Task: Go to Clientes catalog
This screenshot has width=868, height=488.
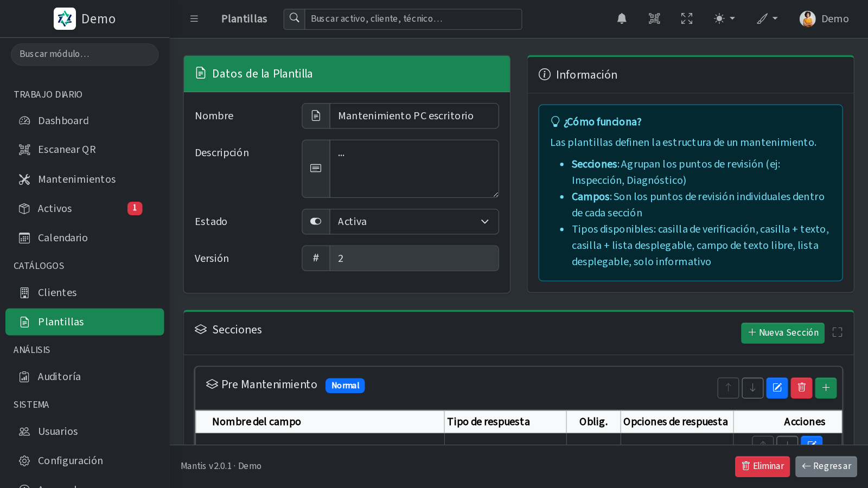Action: point(85,292)
